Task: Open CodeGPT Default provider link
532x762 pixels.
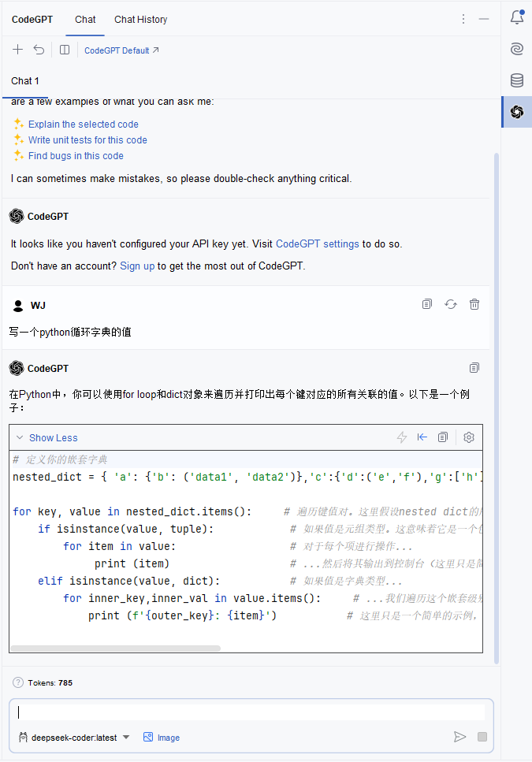Action: (x=121, y=50)
